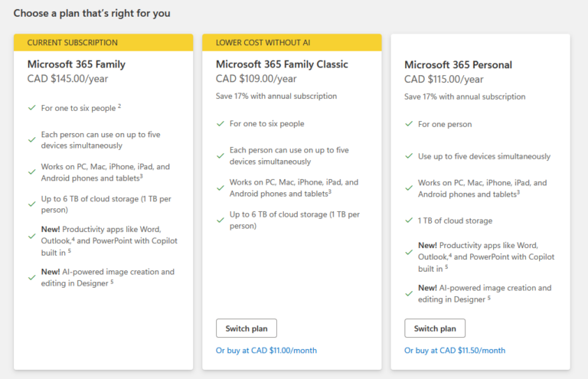Click the yellow Current Subscription banner
The image size is (588, 379).
pyautogui.click(x=103, y=43)
